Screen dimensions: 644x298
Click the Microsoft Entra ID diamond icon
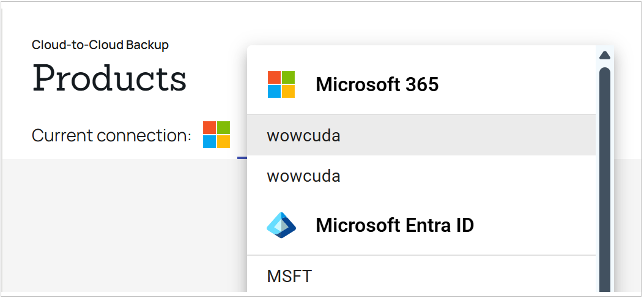point(281,225)
